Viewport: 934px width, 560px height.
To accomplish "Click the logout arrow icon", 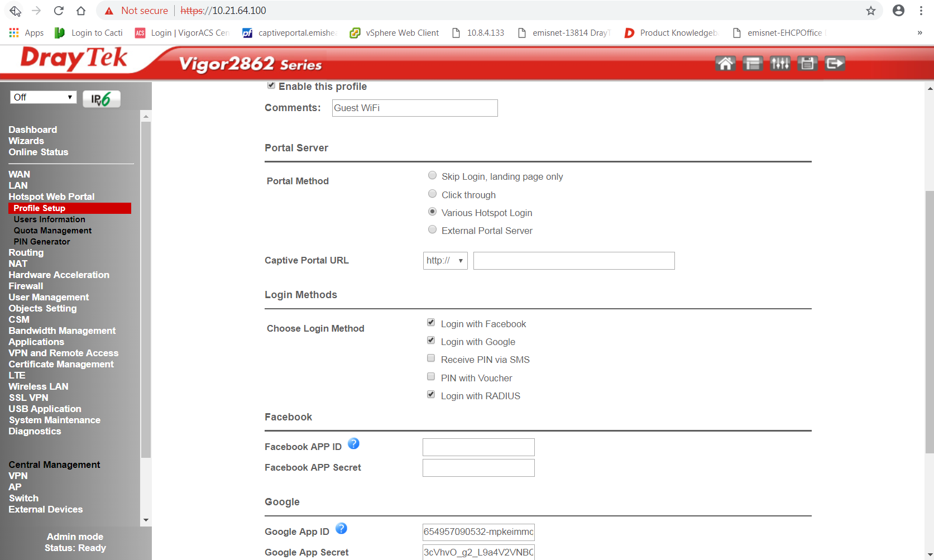I will [x=835, y=64].
